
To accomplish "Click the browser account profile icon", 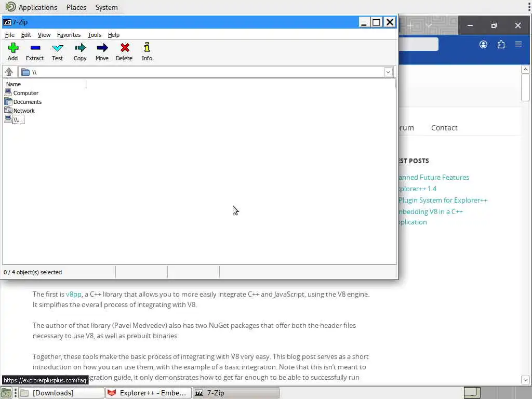I will click(484, 45).
